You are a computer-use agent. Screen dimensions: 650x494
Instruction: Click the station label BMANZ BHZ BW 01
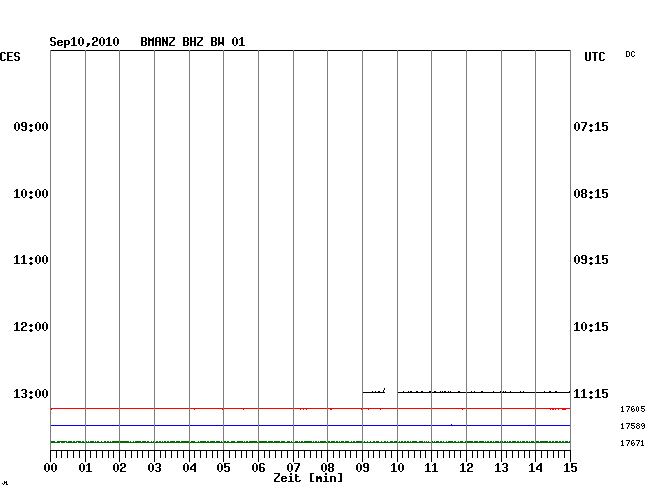pyautogui.click(x=193, y=42)
